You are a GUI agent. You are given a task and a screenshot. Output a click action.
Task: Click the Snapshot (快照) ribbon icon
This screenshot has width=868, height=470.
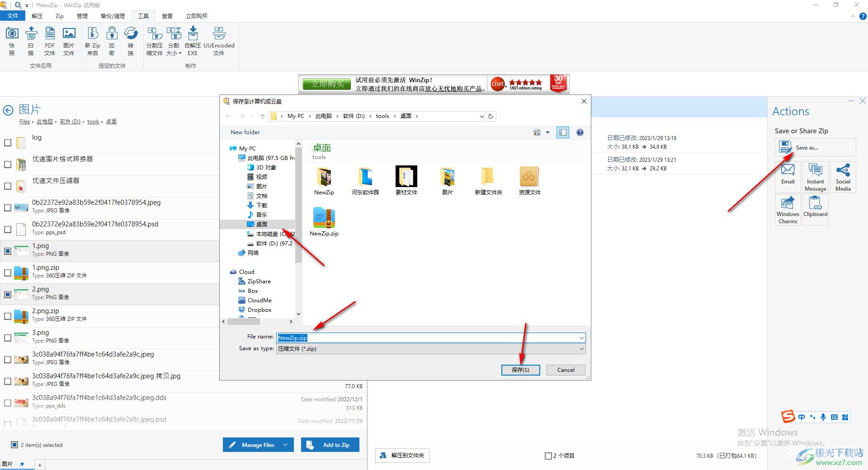(12, 41)
